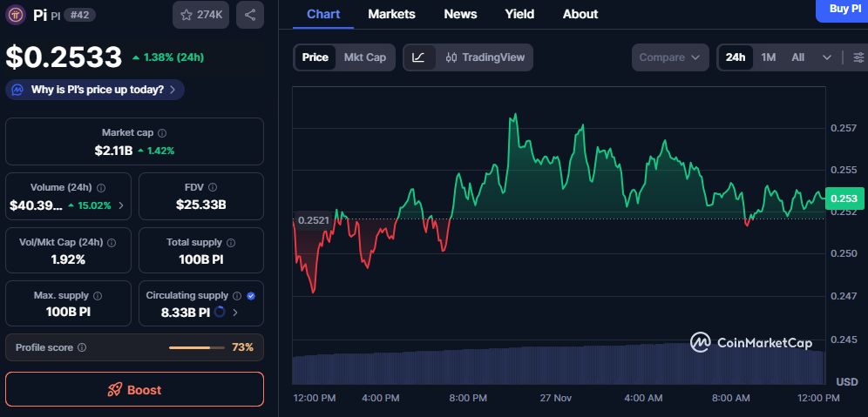Expand more time range options chevron

coord(826,57)
